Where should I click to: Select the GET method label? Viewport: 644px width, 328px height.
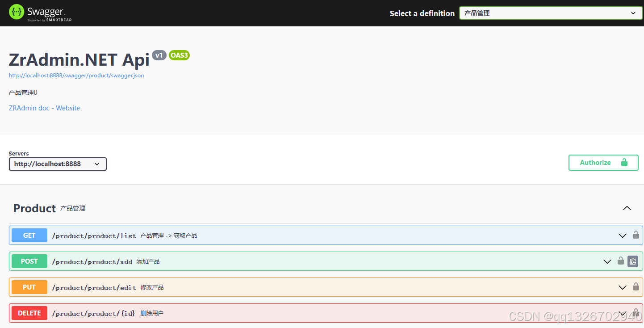click(29, 235)
